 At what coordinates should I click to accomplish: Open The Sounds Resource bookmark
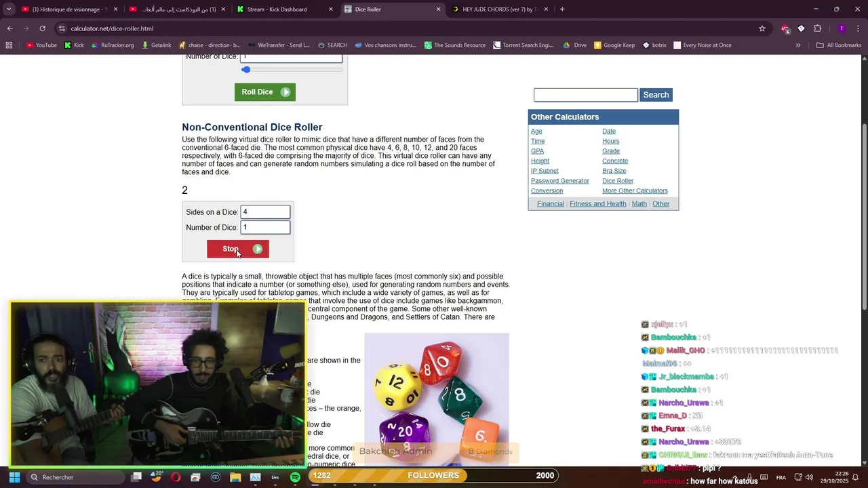[x=455, y=45]
